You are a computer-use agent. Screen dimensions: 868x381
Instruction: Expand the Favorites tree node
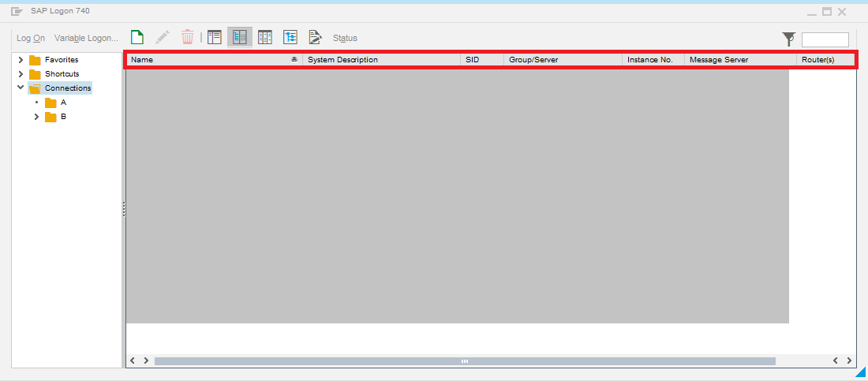(x=21, y=60)
